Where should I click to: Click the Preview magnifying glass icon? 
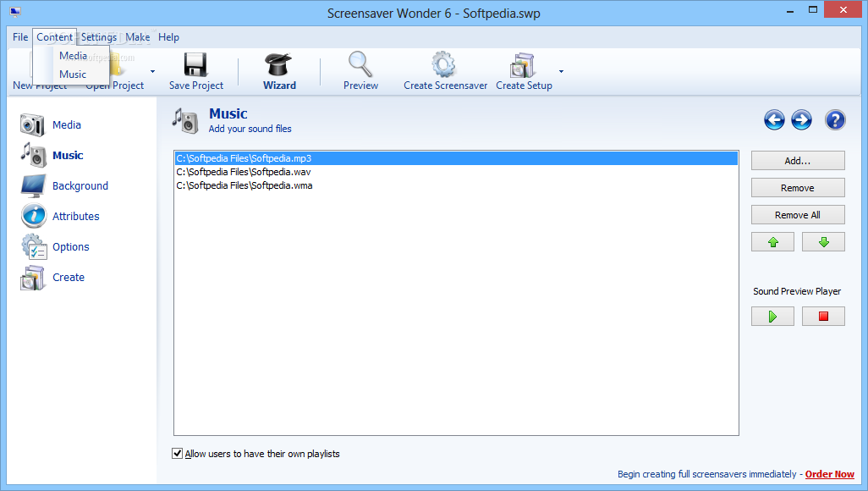coord(360,64)
